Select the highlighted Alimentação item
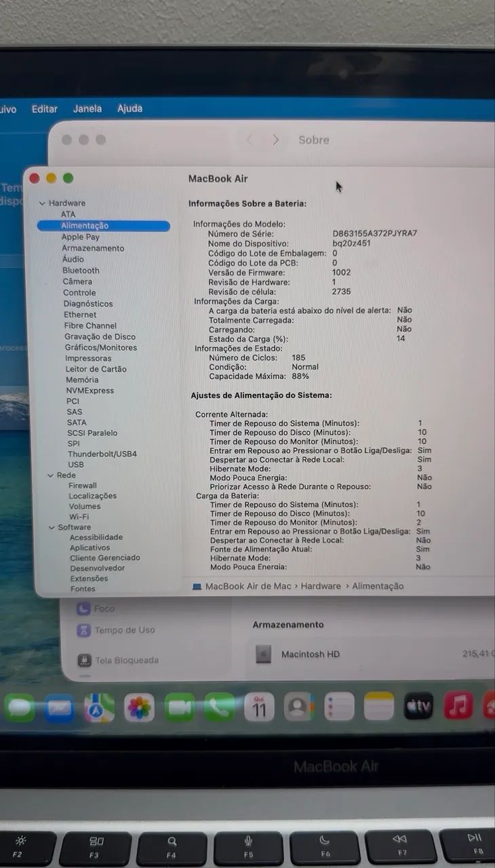This screenshot has height=868, width=495. [103, 226]
